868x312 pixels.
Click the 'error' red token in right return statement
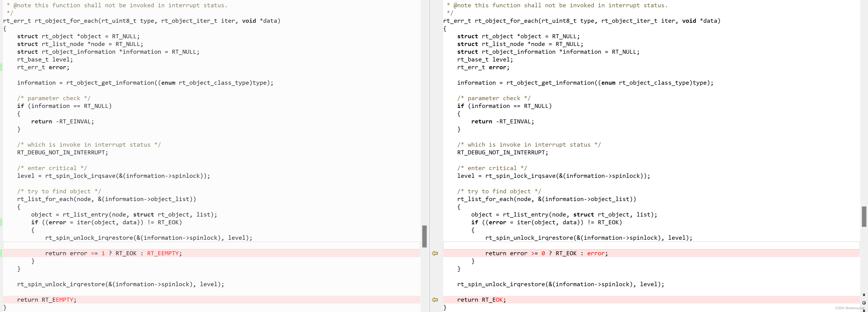click(x=596, y=253)
